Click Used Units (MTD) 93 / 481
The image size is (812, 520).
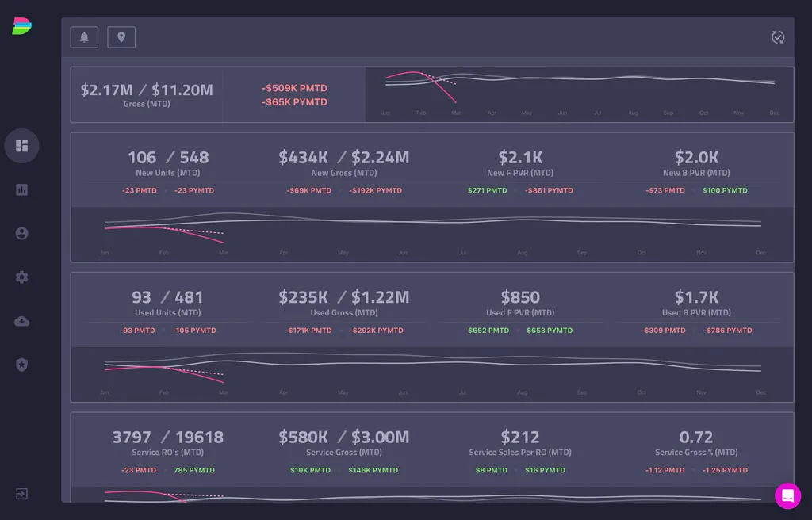(168, 296)
